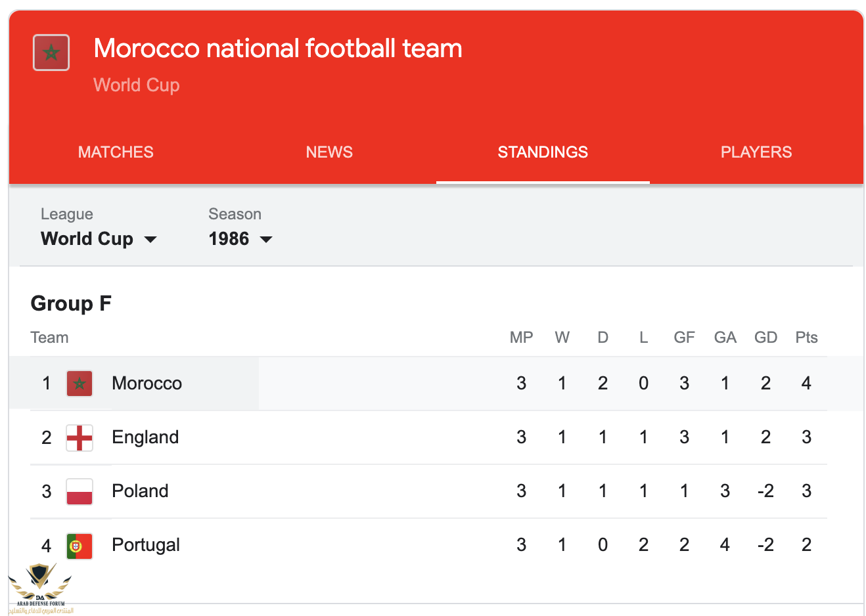Click Morocco's losses value 0
Image resolution: width=866 pixels, height=616 pixels.
(x=643, y=384)
